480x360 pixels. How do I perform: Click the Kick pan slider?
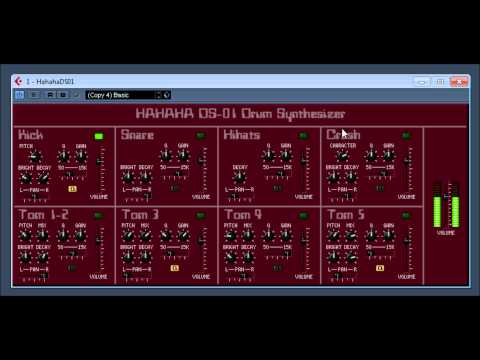[x=34, y=197]
